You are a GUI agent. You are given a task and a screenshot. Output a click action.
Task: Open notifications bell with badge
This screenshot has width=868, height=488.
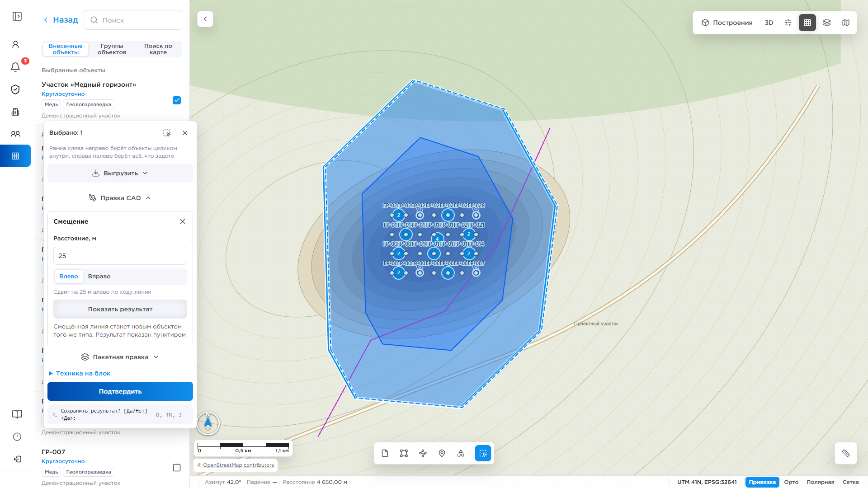point(15,67)
